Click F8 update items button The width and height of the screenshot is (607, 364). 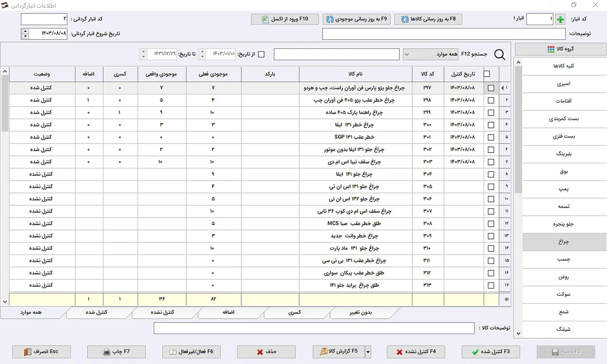[428, 19]
